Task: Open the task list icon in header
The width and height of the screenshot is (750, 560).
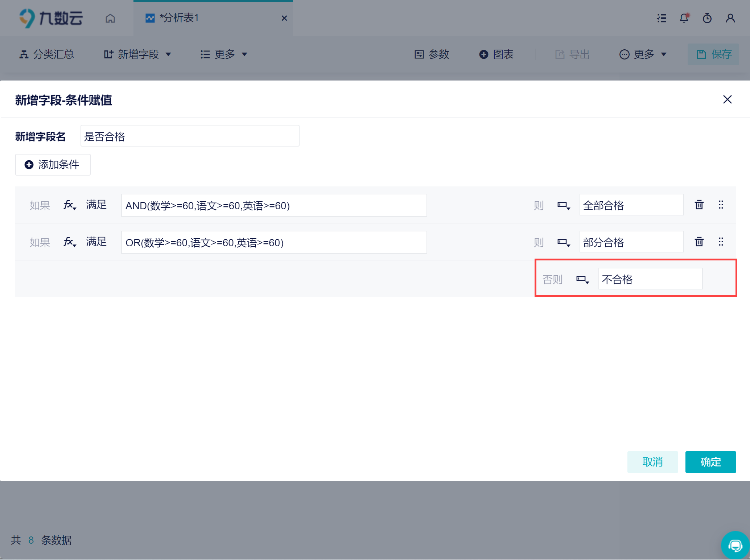Action: coord(662,18)
